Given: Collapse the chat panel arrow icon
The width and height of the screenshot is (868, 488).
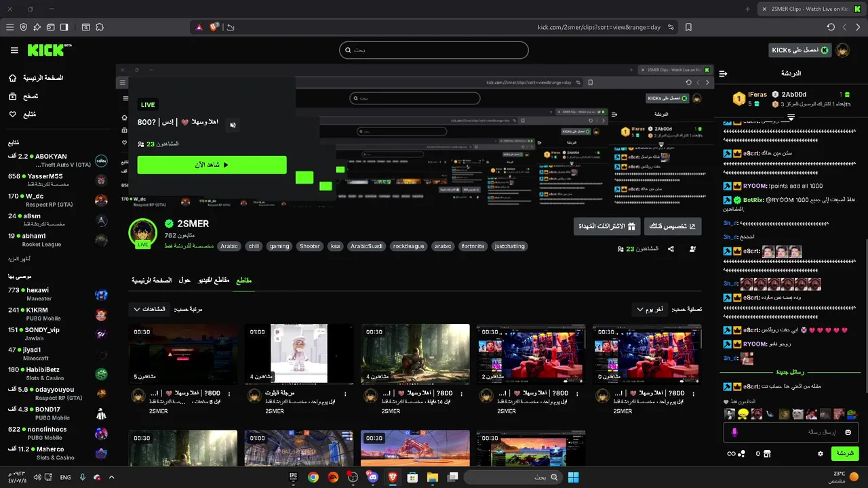Looking at the screenshot, I should click(723, 73).
